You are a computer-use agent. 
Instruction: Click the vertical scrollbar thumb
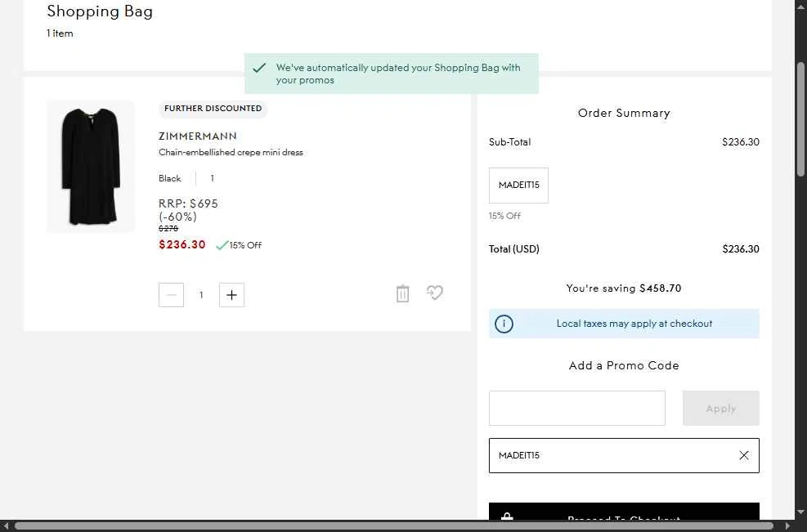pos(800,119)
